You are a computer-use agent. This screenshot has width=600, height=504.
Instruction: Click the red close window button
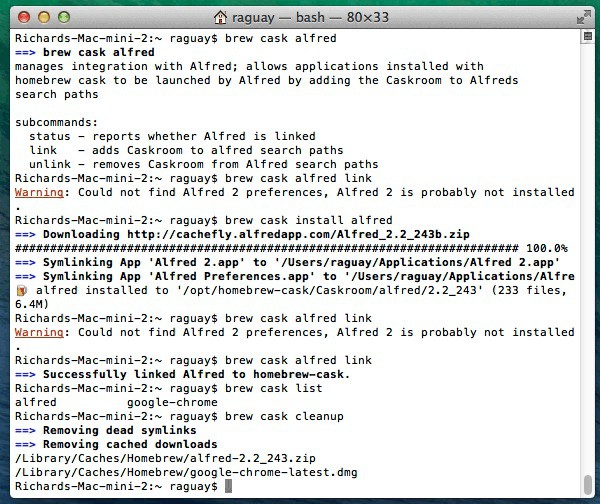[x=24, y=17]
